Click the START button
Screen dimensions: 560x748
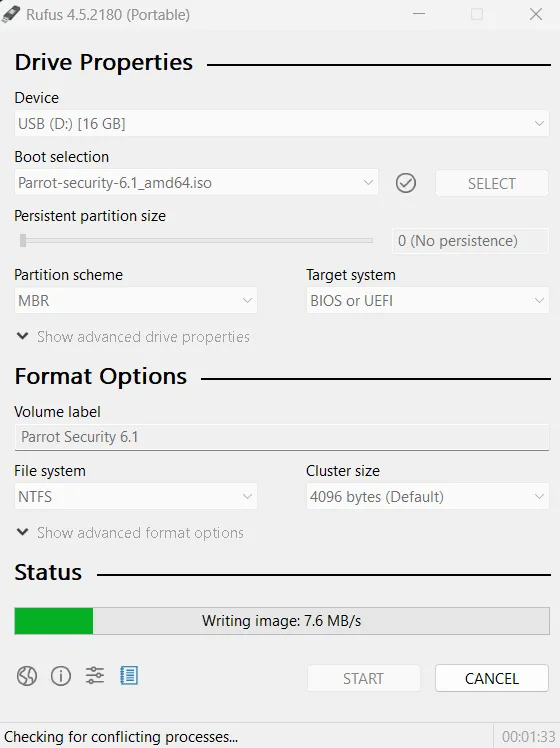pyautogui.click(x=363, y=678)
